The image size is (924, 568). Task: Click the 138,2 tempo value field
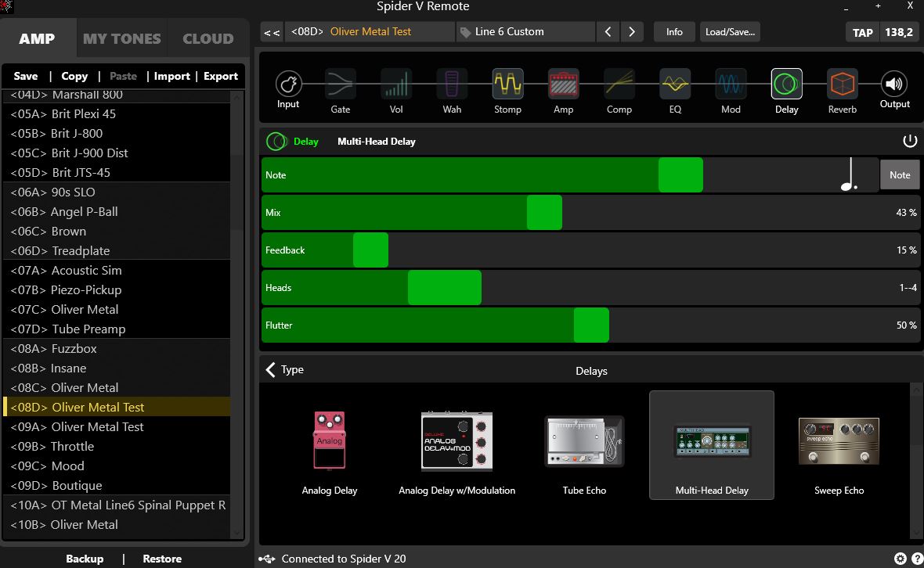click(x=899, y=32)
